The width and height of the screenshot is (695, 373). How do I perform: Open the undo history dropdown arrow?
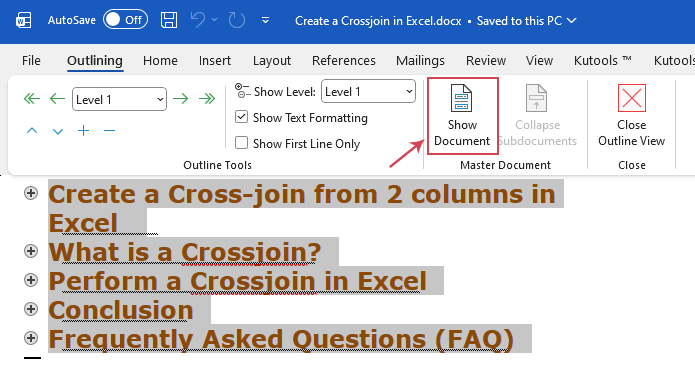(x=215, y=19)
